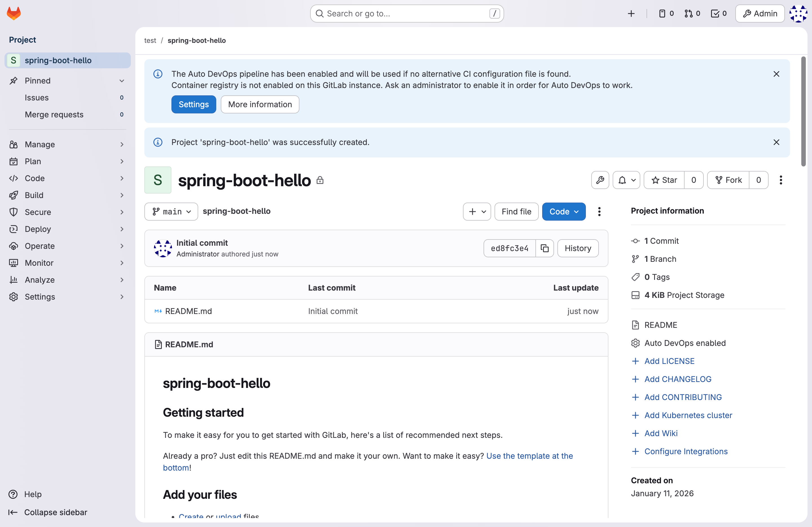Open the assigned issues counter icon
Image resolution: width=812 pixels, height=527 pixels.
pyautogui.click(x=666, y=13)
